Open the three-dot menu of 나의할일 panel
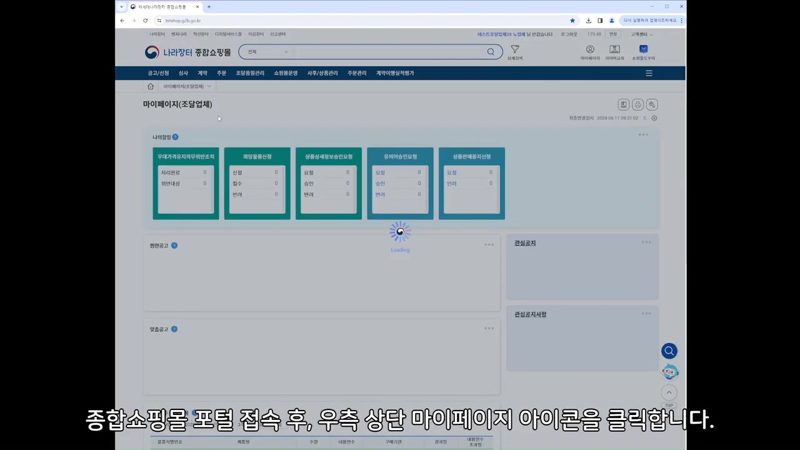 pos(643,135)
